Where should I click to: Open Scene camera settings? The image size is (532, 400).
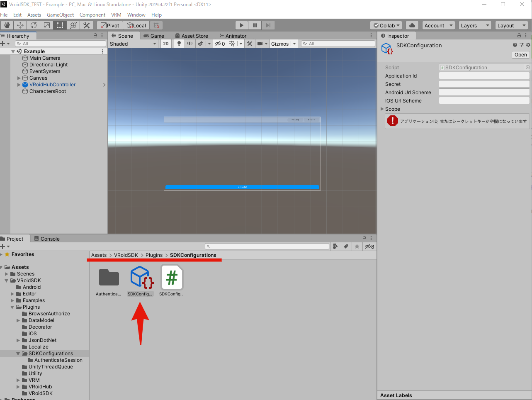point(260,44)
